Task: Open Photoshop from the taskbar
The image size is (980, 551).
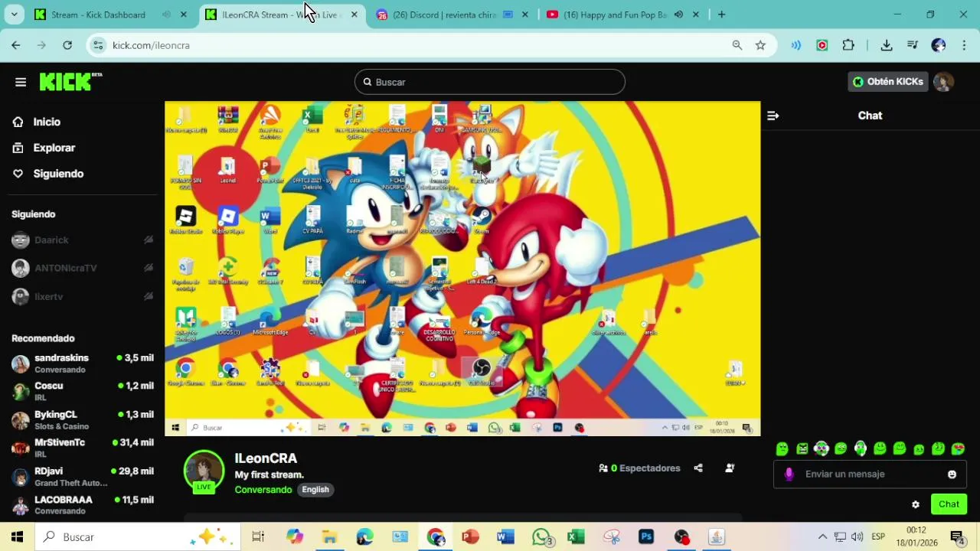Action: click(x=646, y=537)
